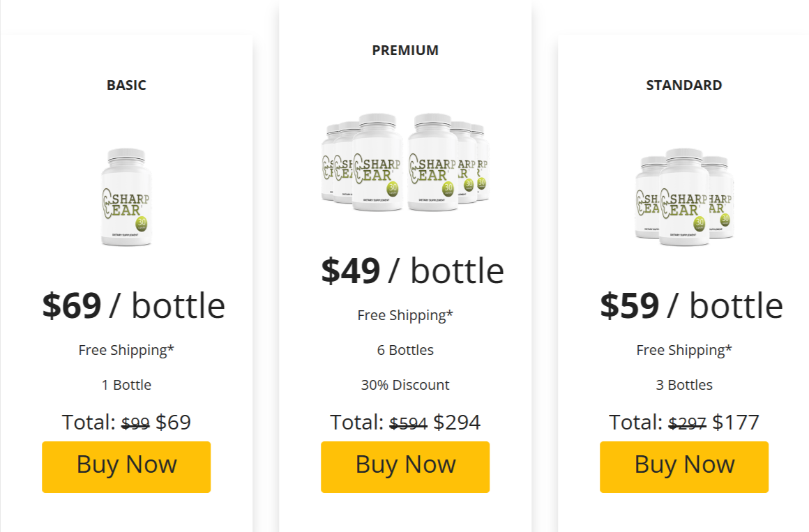Click the 30% Discount label
Image resolution: width=809 pixels, height=532 pixels.
click(x=405, y=384)
